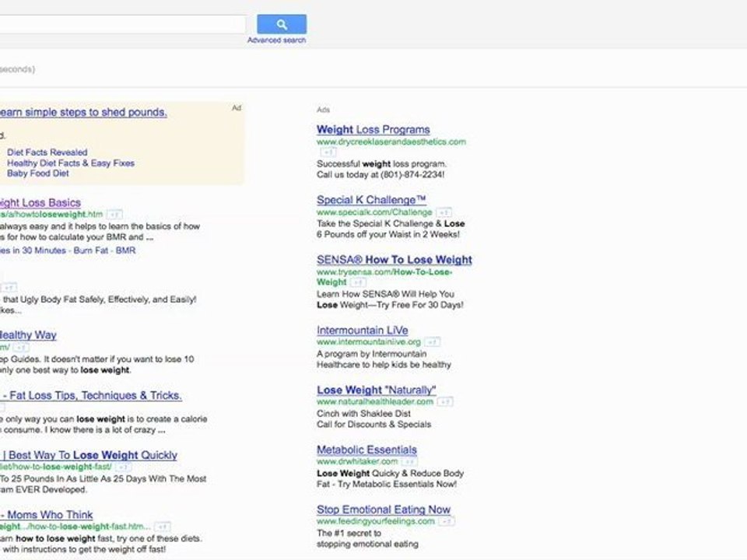747x560 pixels.
Task: Click the www.specialk.com/Challenge URL text
Action: pos(374,212)
